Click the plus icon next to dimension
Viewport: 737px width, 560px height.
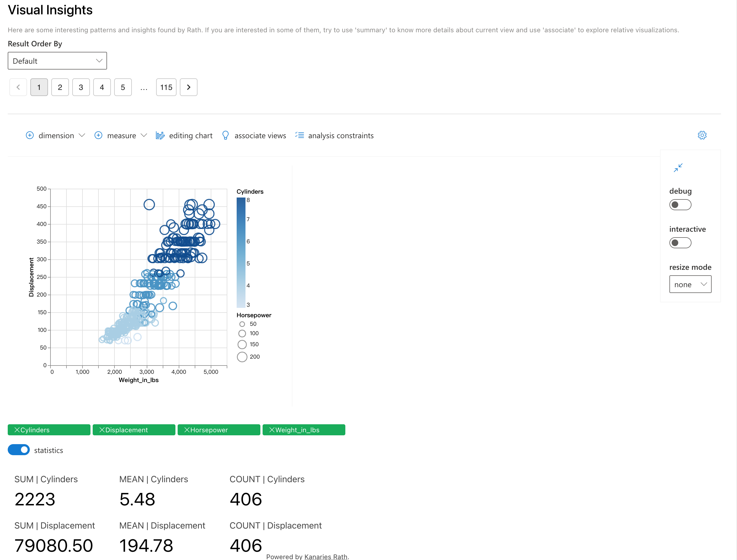click(x=30, y=135)
